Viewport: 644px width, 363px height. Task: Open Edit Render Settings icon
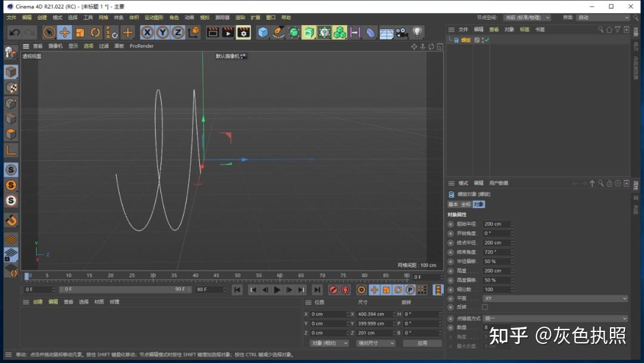coord(243,32)
